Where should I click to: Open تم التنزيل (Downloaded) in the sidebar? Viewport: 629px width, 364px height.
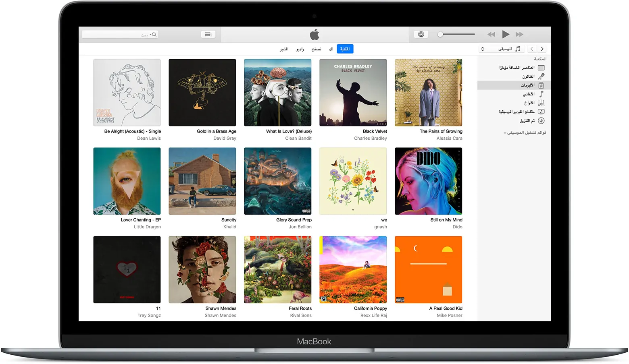tap(514, 121)
